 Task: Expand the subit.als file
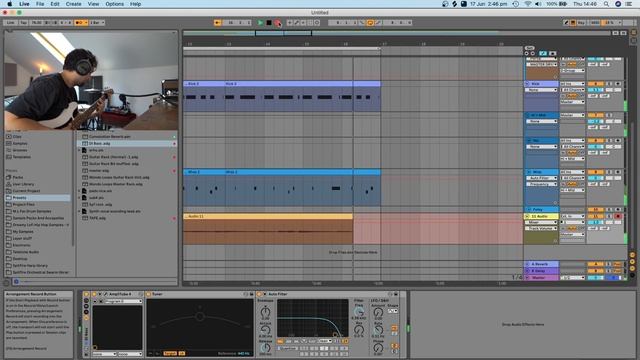80,198
